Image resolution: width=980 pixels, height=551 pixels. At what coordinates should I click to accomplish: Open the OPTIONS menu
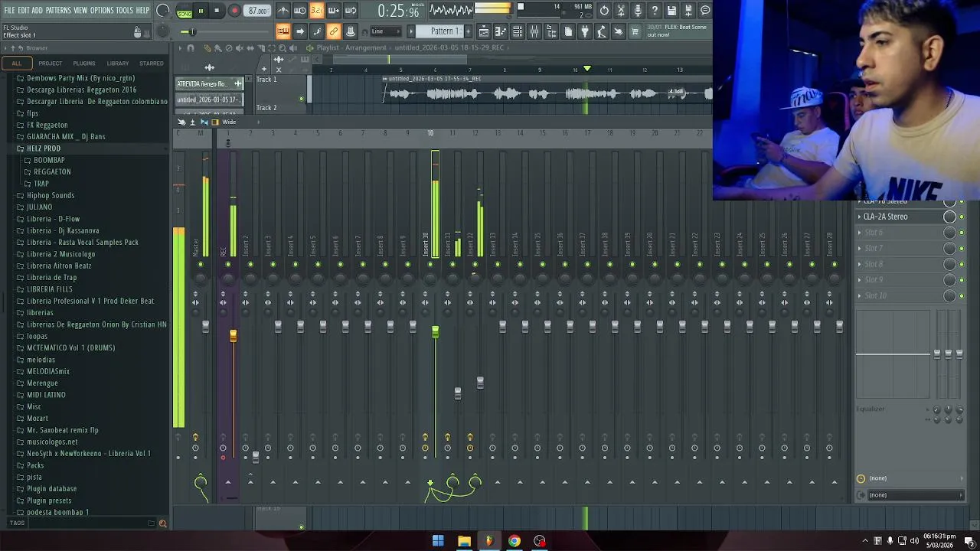[x=102, y=10]
